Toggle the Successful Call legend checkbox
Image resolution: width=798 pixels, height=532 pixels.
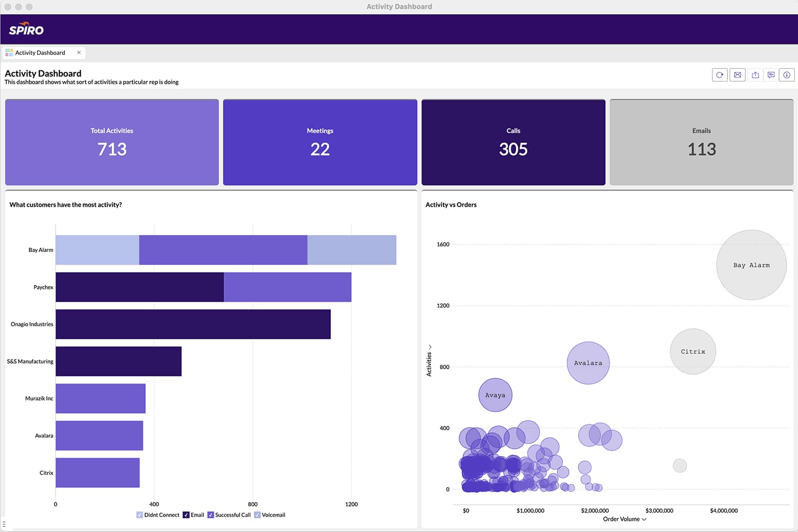pos(211,515)
